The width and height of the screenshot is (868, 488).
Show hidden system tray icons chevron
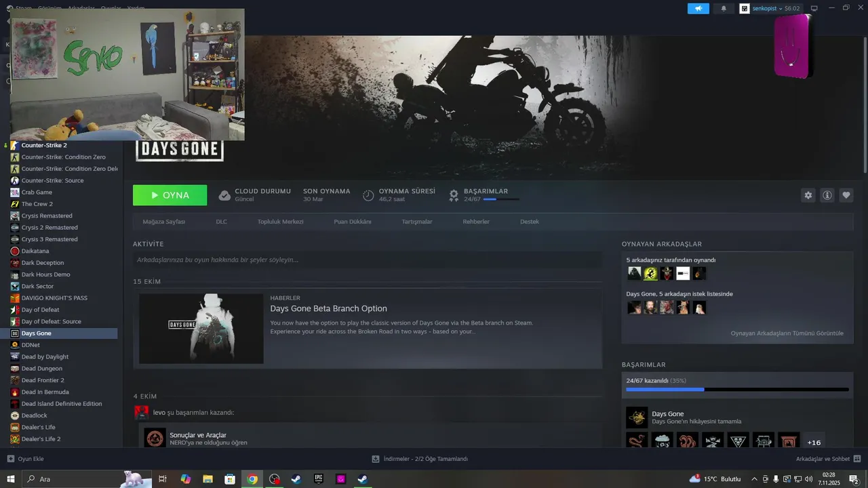(754, 479)
